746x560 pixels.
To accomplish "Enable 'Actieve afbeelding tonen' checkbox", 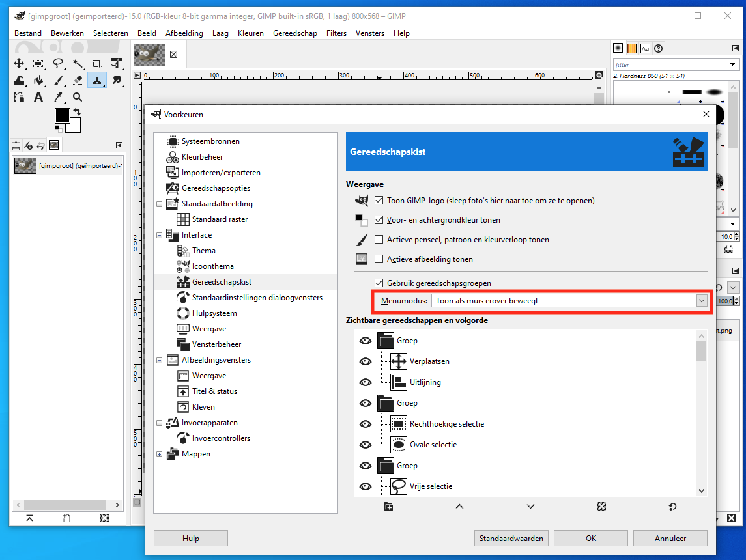I will tap(379, 259).
